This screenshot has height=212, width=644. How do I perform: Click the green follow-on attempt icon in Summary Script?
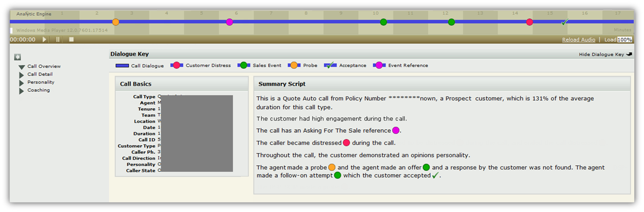point(337,175)
